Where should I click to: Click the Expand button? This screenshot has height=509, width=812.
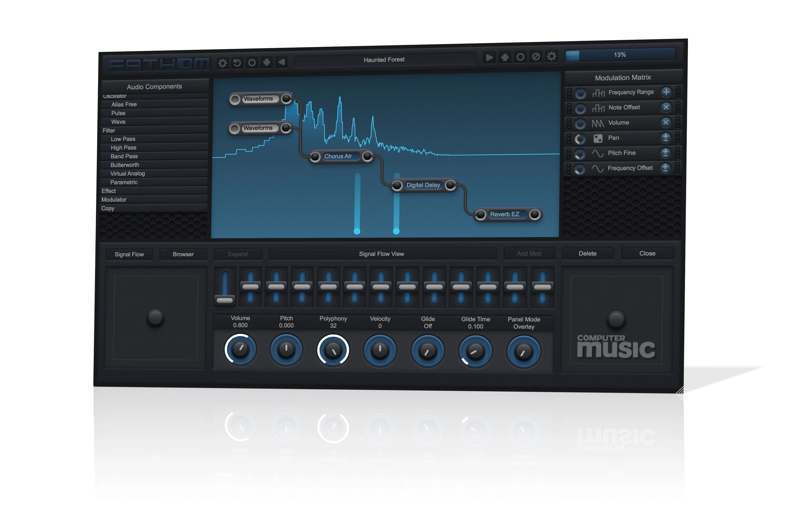click(x=238, y=254)
